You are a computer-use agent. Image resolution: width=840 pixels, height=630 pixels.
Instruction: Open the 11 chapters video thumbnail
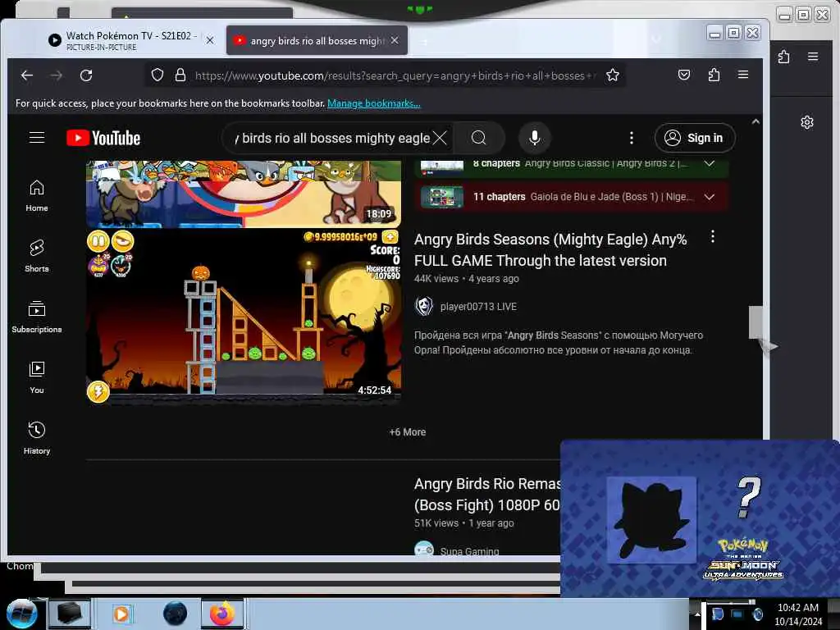442,197
